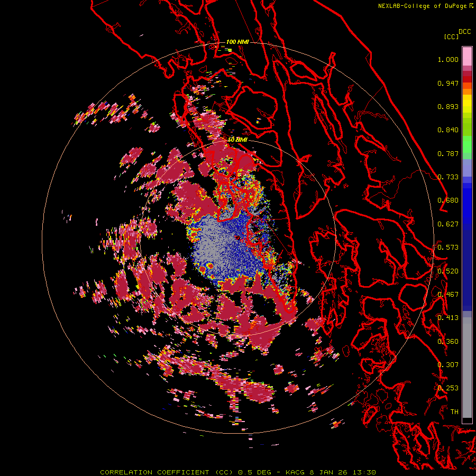Click the pink top segment of the color bar
The image size is (476, 476).
tap(467, 57)
